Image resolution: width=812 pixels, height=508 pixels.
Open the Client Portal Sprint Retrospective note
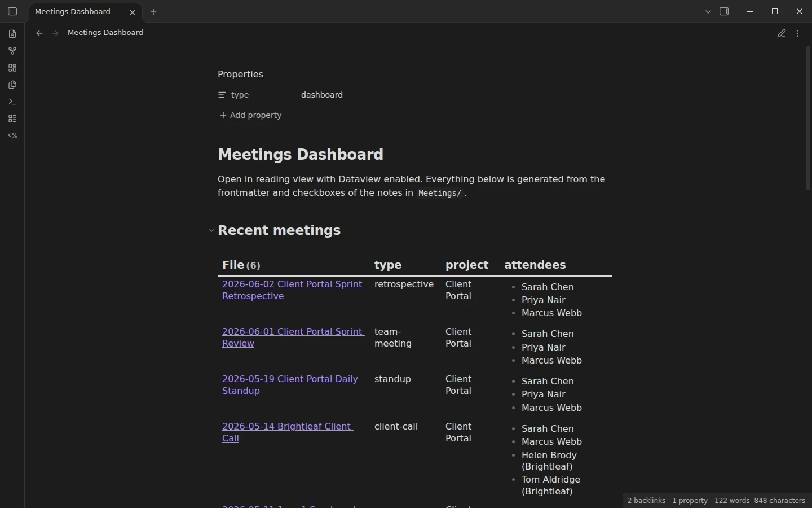point(293,290)
